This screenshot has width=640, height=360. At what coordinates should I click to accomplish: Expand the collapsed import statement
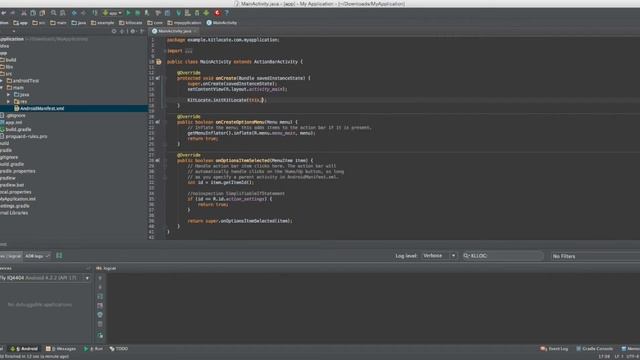point(165,51)
